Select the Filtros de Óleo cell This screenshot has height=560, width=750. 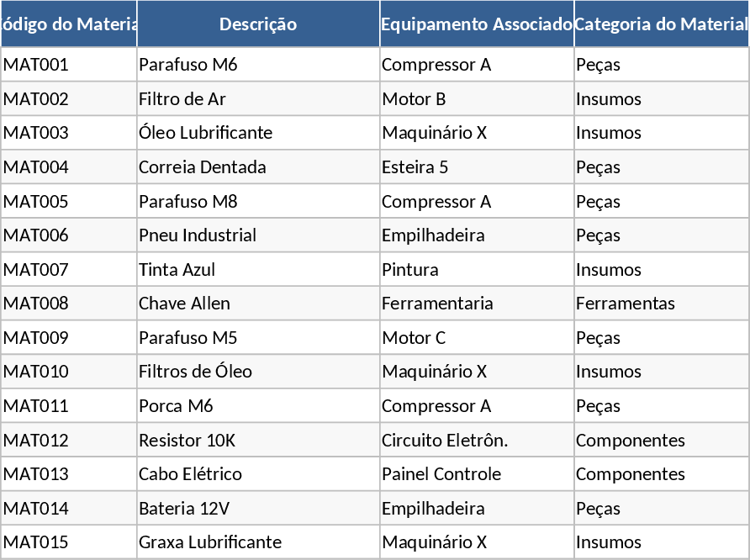point(258,372)
